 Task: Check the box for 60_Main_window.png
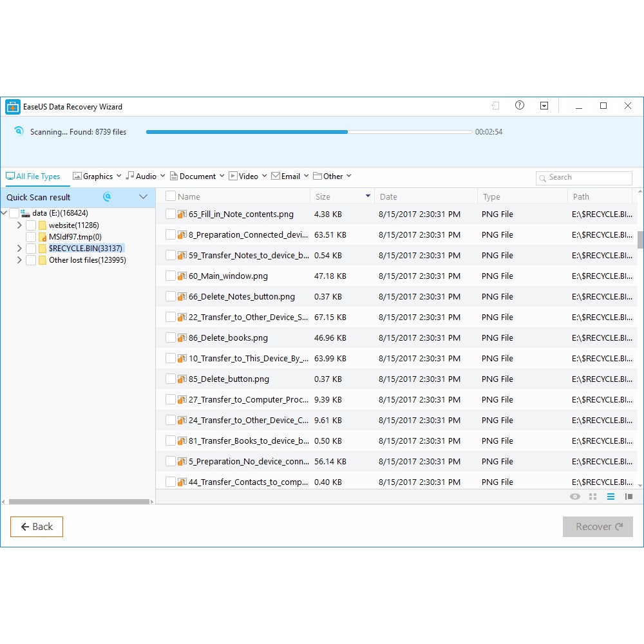click(171, 276)
